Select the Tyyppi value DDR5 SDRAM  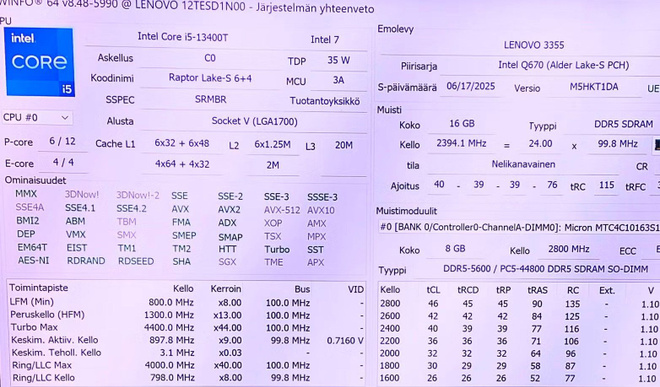pos(623,124)
